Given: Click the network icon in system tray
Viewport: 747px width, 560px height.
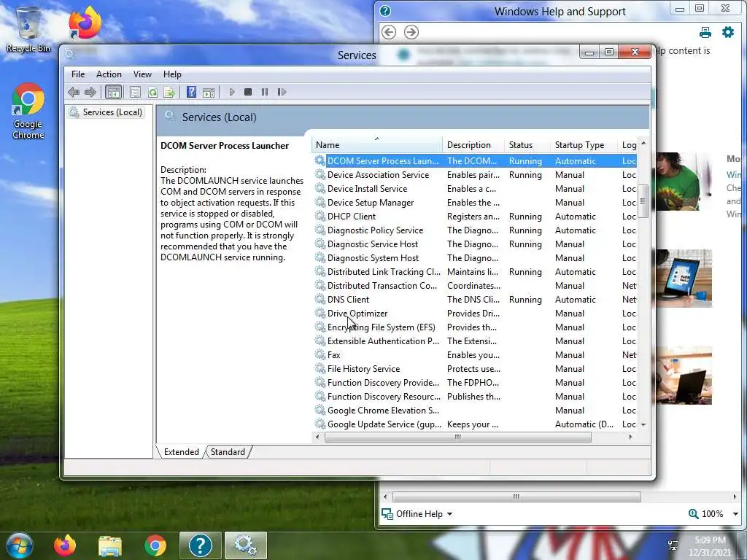Looking at the screenshot, I should click(673, 545).
